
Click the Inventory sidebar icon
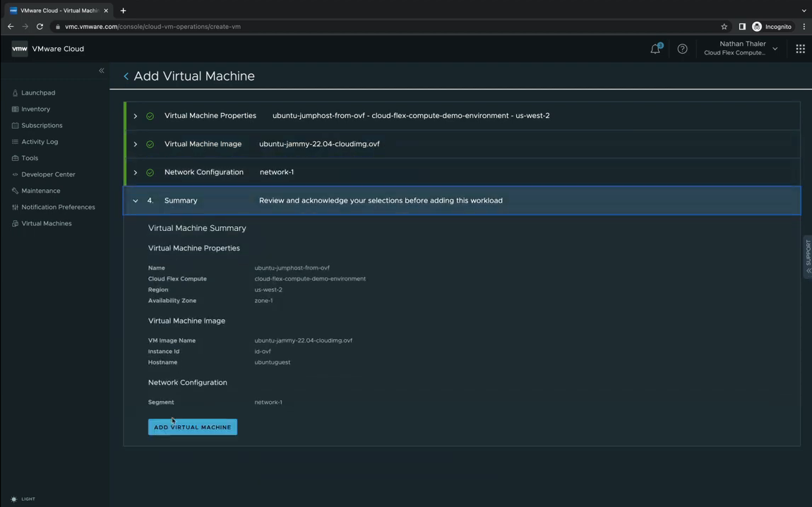click(x=15, y=109)
